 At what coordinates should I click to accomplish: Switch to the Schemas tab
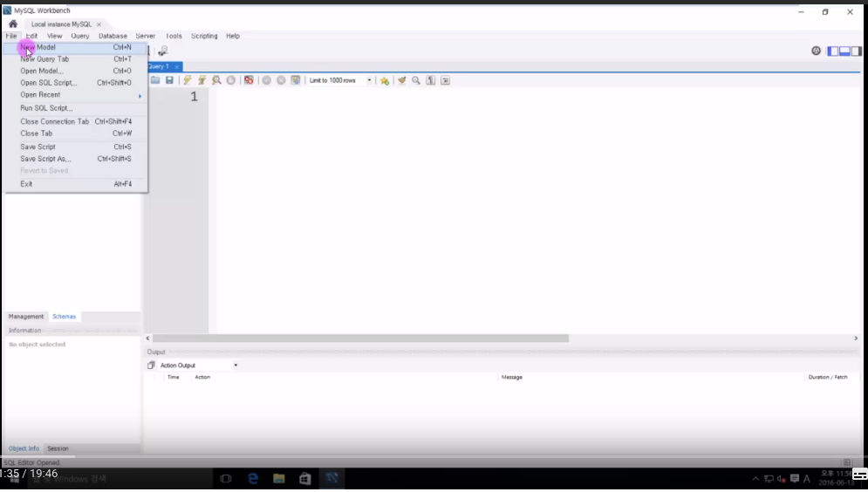click(x=65, y=317)
